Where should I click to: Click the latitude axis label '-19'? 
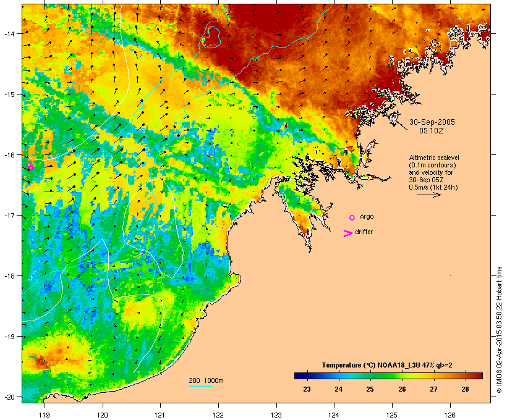click(x=9, y=337)
